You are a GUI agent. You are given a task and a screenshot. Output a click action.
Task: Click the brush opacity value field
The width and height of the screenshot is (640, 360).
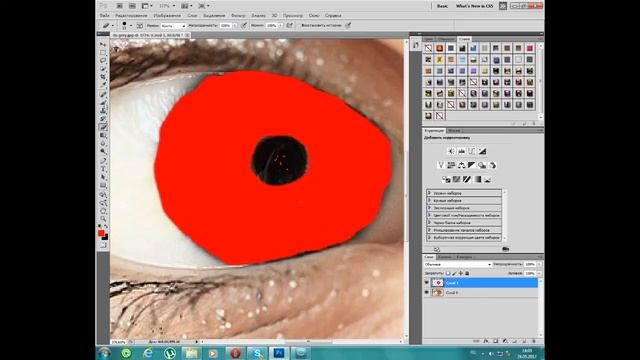tap(225, 25)
